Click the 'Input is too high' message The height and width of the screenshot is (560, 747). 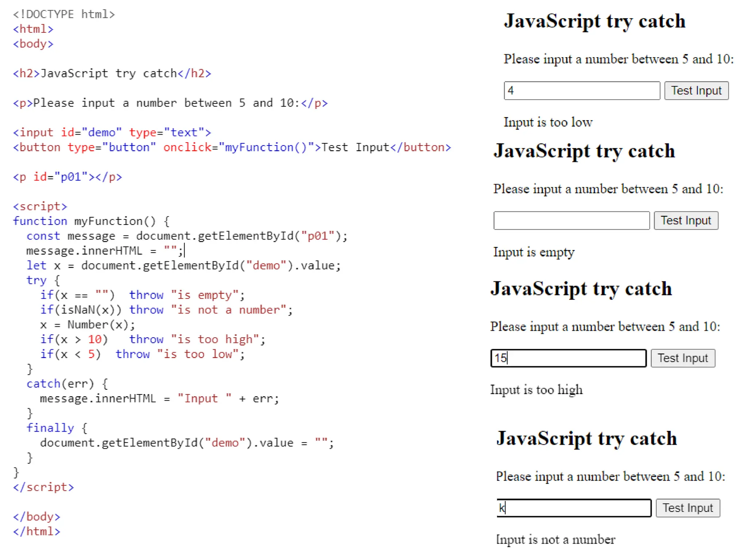pyautogui.click(x=536, y=390)
